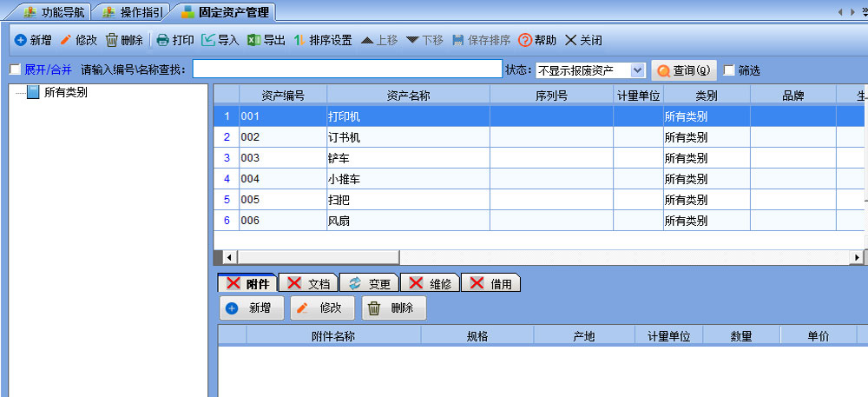
Task: Click the 修改 edit pencil toolbar icon
Action: pyautogui.click(x=66, y=40)
